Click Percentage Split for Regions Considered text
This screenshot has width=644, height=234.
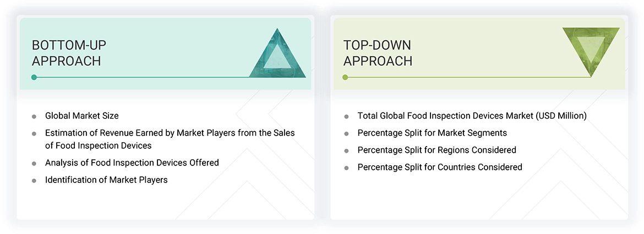[x=436, y=150]
